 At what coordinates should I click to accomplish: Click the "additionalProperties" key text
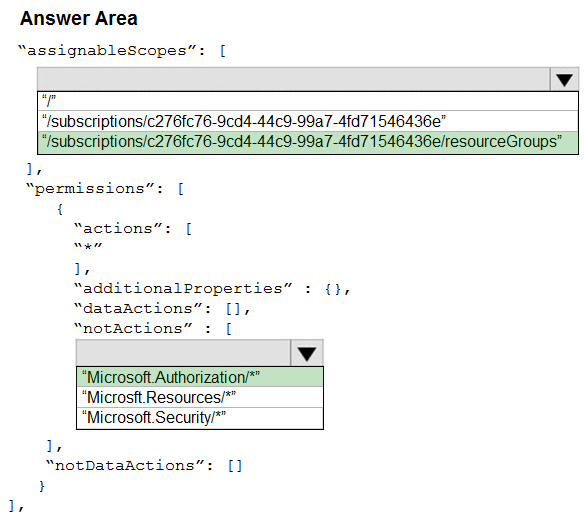pyautogui.click(x=183, y=288)
